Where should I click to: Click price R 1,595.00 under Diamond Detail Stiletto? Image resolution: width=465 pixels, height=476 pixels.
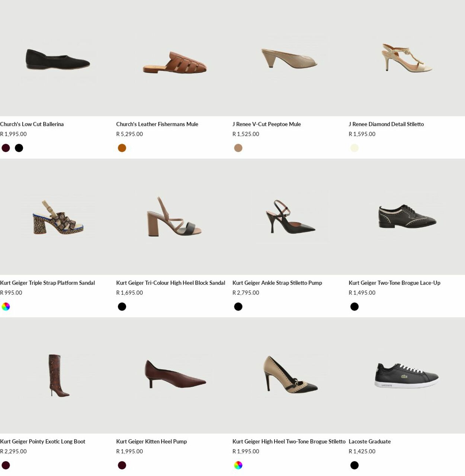click(x=362, y=134)
